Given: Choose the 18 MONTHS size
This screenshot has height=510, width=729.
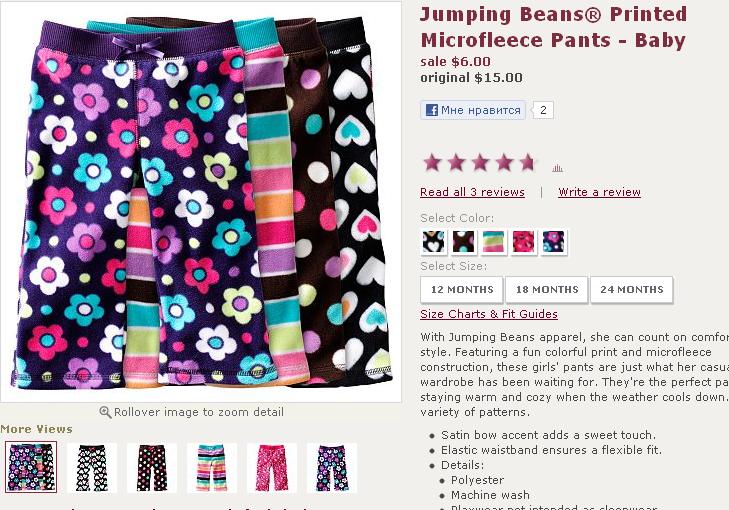Looking at the screenshot, I should click(x=547, y=290).
